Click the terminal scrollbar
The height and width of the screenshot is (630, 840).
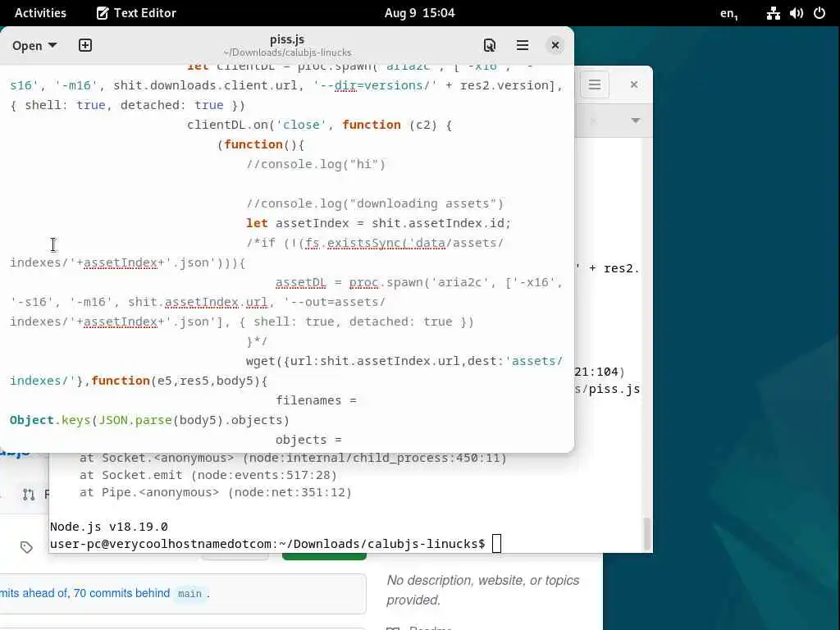[x=647, y=533]
